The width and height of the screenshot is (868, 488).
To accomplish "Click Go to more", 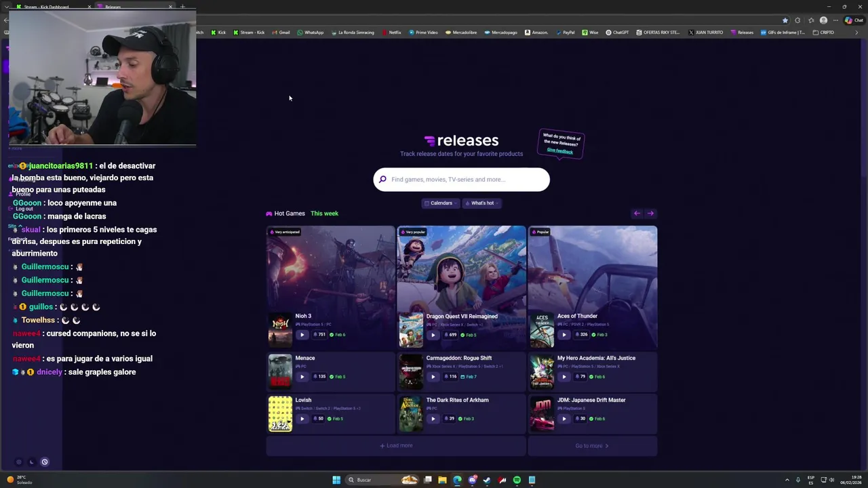I will coord(592,446).
